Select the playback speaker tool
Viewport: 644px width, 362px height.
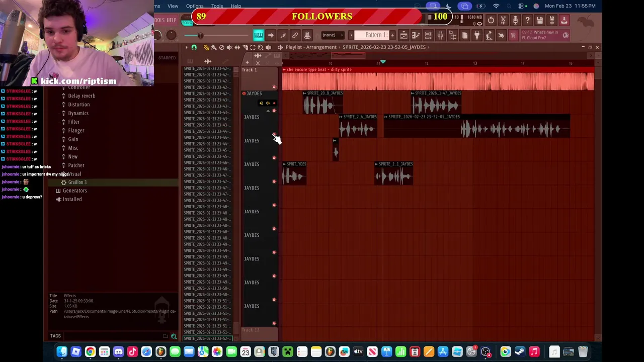coord(268,47)
